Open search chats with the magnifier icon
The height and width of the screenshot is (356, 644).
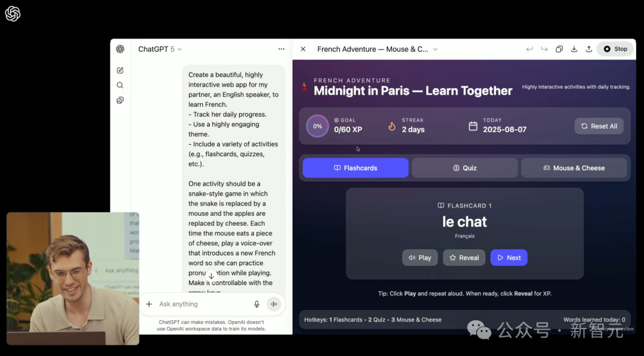pos(120,85)
